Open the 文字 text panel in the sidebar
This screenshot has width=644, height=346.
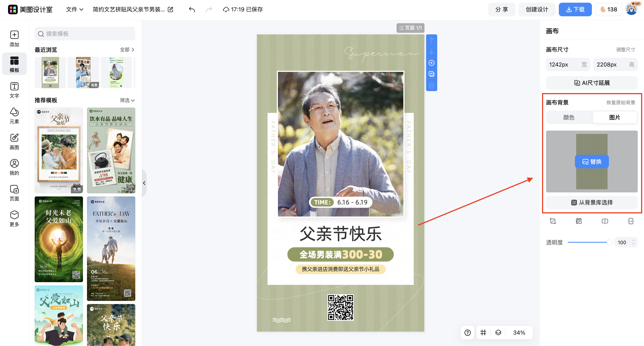(14, 90)
